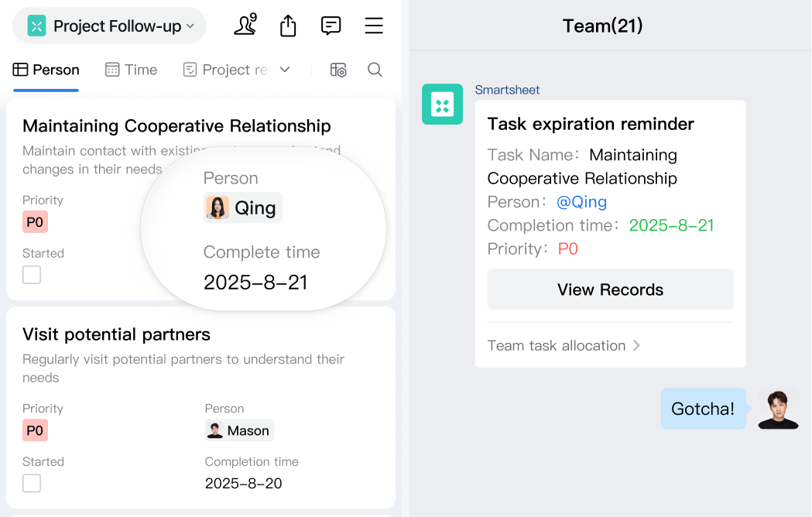Screen dimensions: 812x517
Task: Check Started box for Visit potential partners
Action: click(32, 483)
